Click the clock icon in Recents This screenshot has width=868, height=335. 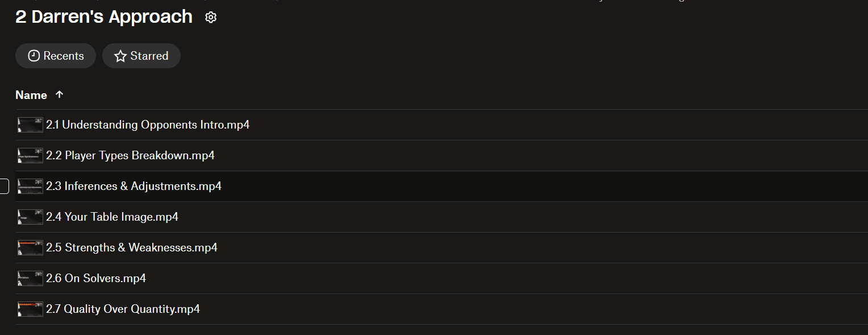pos(34,56)
